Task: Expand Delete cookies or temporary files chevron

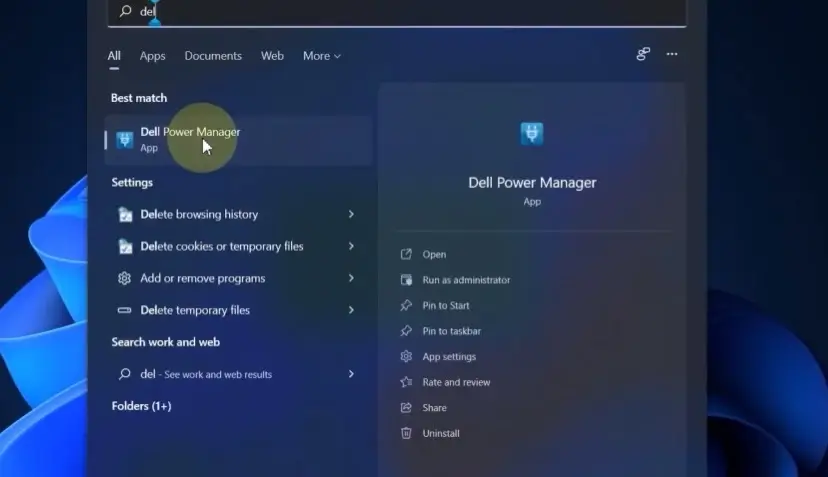Action: 351,246
